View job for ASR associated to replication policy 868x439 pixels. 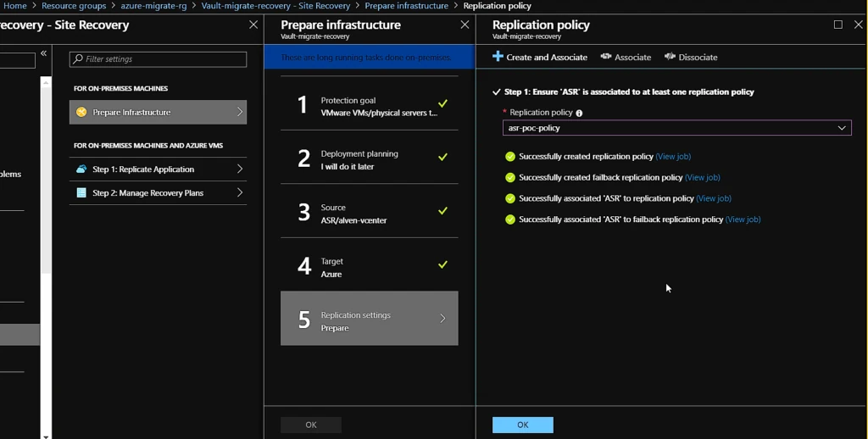(714, 198)
